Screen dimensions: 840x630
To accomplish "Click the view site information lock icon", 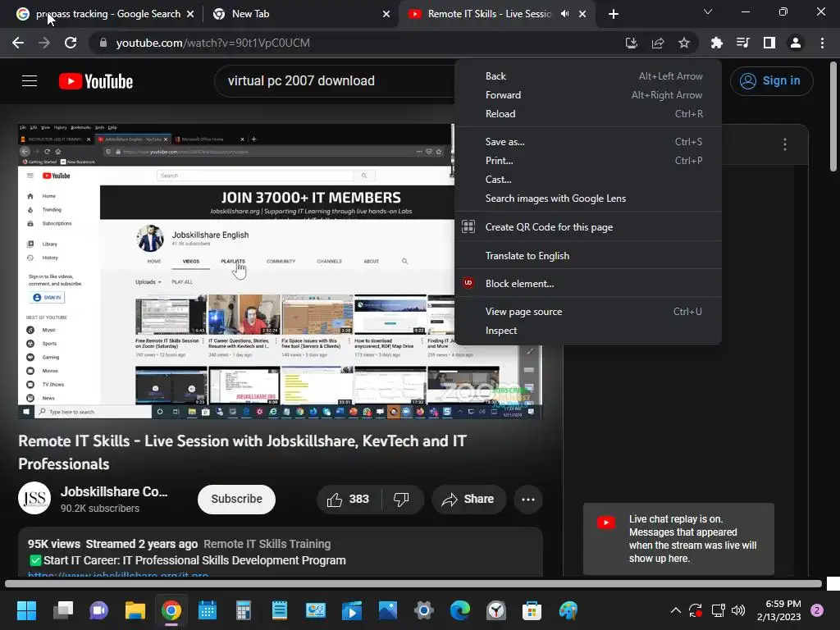I will pyautogui.click(x=103, y=43).
